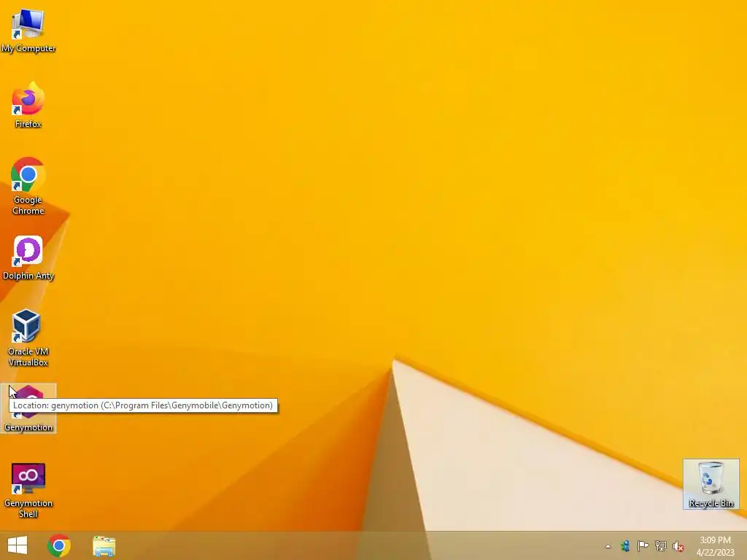Click the colorful tray icon beside the flag
The width and height of the screenshot is (747, 560).
pyautogui.click(x=625, y=545)
